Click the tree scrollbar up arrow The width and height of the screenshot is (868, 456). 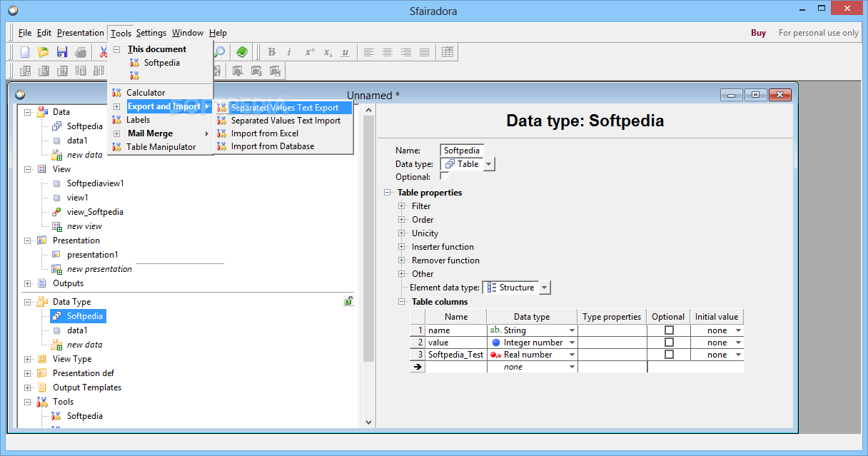[368, 110]
